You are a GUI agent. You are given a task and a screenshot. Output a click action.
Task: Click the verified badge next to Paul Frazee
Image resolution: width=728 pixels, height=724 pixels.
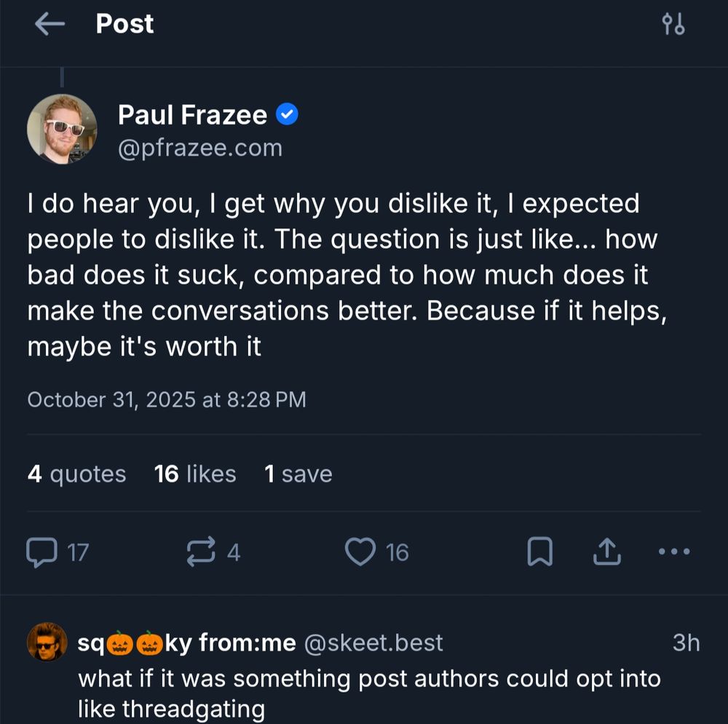coord(288,114)
